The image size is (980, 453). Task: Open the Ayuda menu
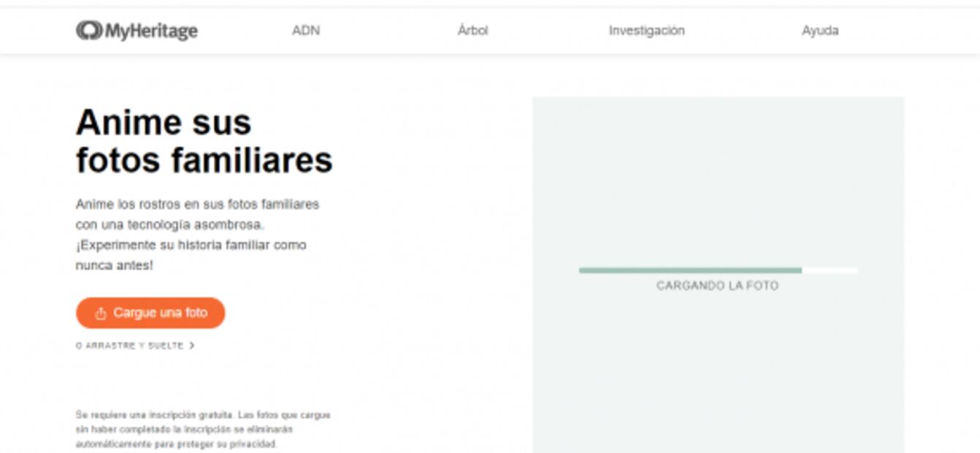click(x=819, y=31)
